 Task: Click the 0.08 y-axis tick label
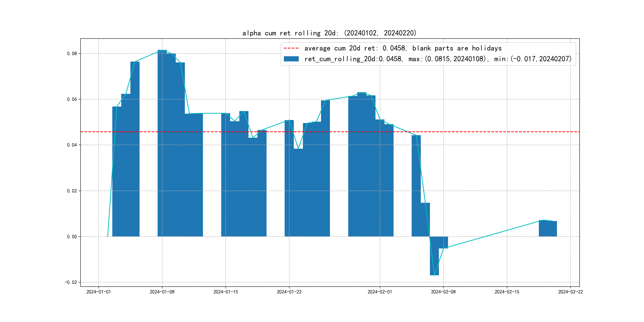(72, 53)
